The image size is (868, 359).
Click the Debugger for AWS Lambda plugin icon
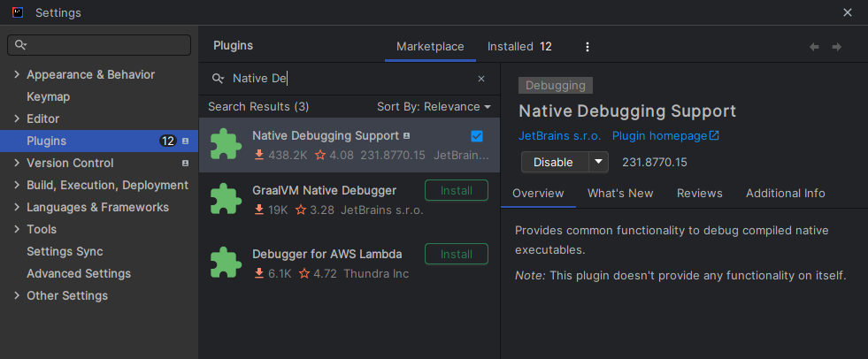coord(226,263)
